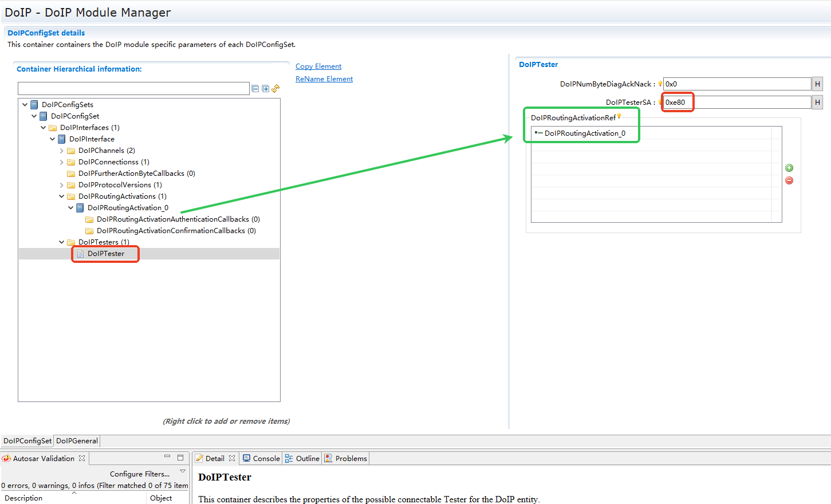Click the refresh icon beside the tree filter
The height and width of the screenshot is (504, 831).
275,88
